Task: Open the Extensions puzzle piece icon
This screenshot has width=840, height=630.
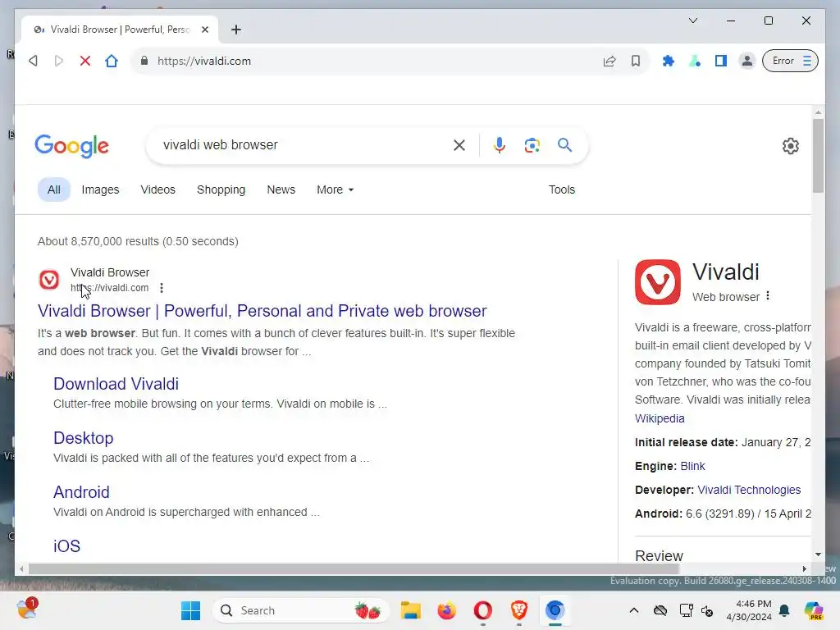Action: tap(668, 61)
